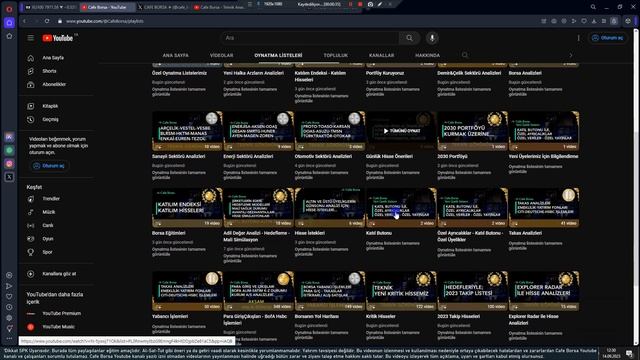
Task: Open the YouTube hamburger guide menu
Action: [31, 38]
